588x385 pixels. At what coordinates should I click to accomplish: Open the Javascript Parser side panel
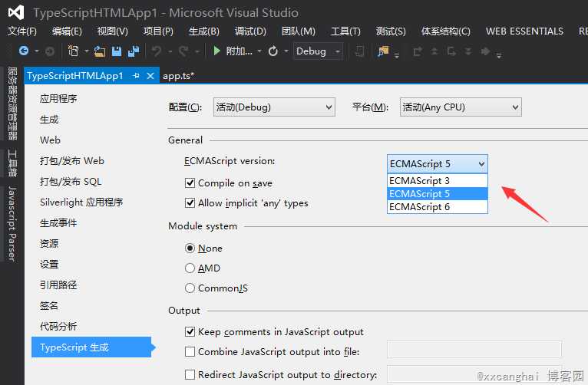(12, 224)
